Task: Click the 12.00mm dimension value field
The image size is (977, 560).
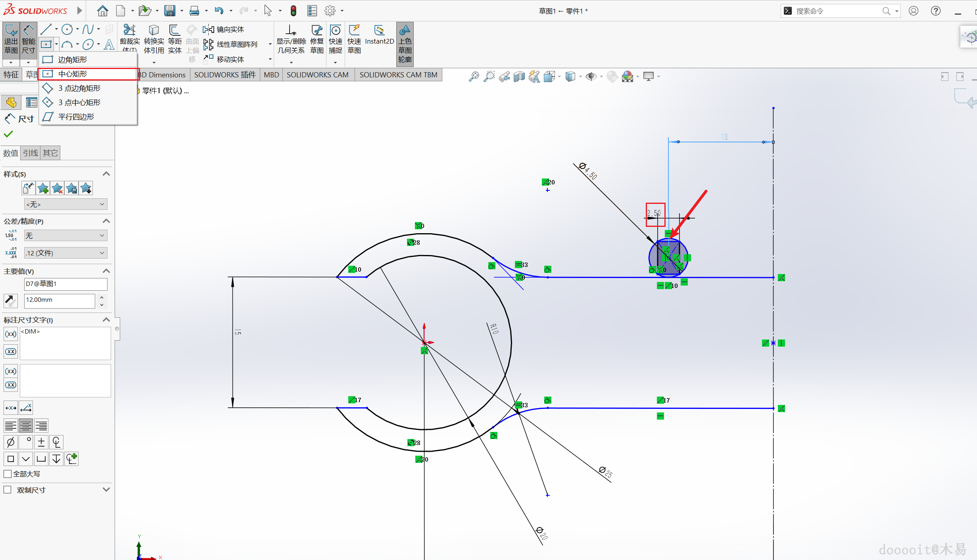Action: coord(60,300)
